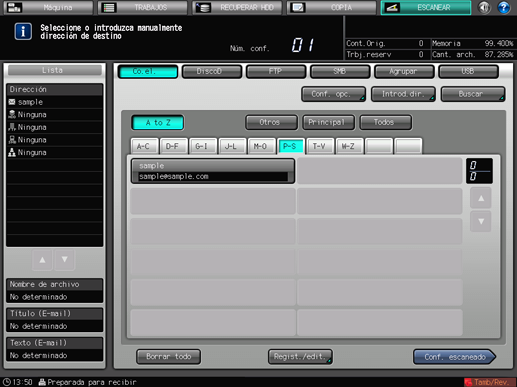Screen dimensions: 517x387
Task: Click the Preparada para recibir printer icon
Action: point(42,382)
